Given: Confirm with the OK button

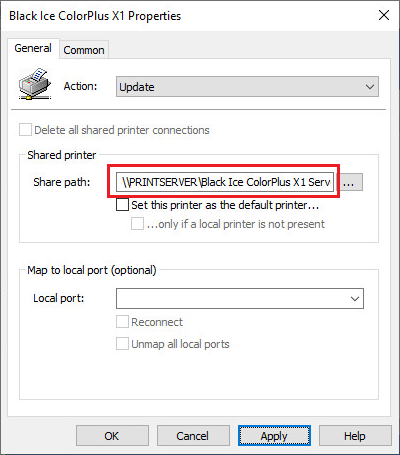Looking at the screenshot, I should pyautogui.click(x=112, y=436).
